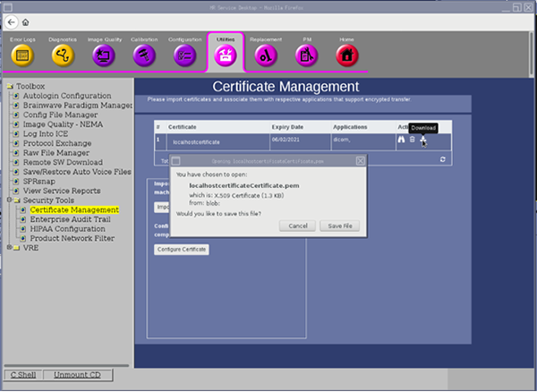The height and width of the screenshot is (392, 537).
Task: Delete localhostcertificate using the trash icon
Action: 412,140
